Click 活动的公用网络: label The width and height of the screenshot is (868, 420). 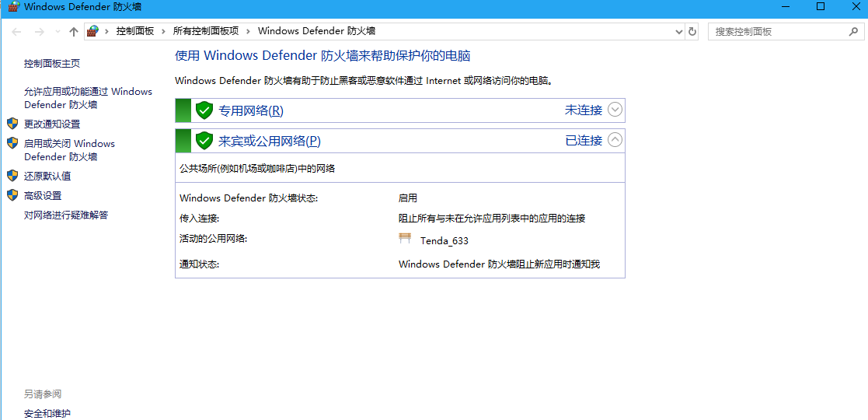click(213, 239)
